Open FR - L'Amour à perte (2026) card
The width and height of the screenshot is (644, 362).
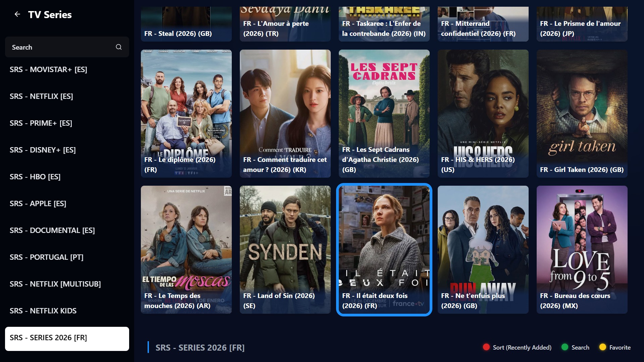[285, 24]
